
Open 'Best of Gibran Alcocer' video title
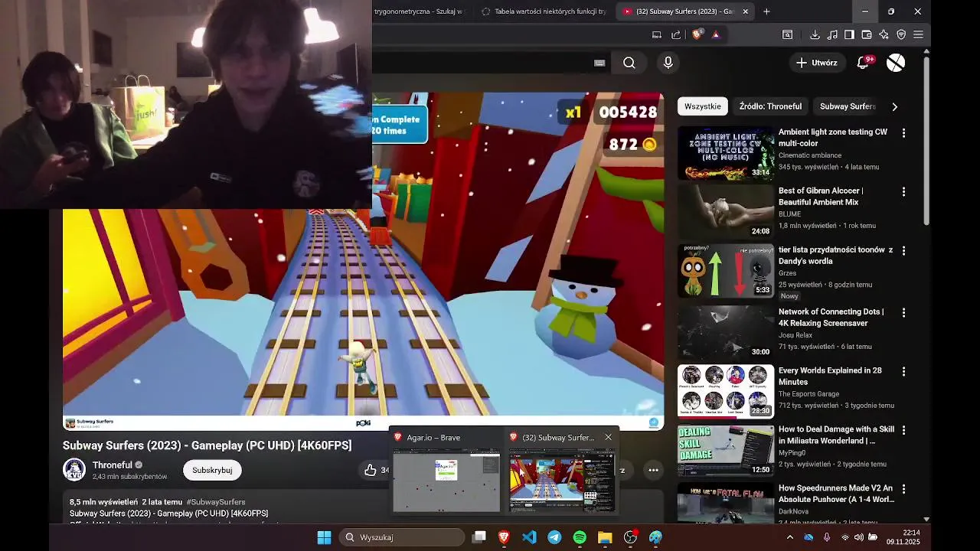point(821,197)
